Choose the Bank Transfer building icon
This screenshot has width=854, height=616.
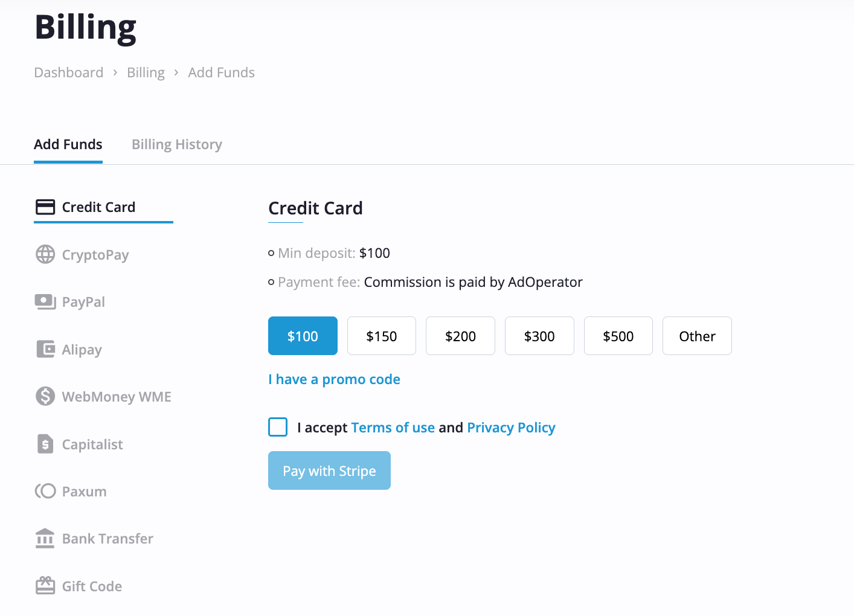[x=45, y=538]
